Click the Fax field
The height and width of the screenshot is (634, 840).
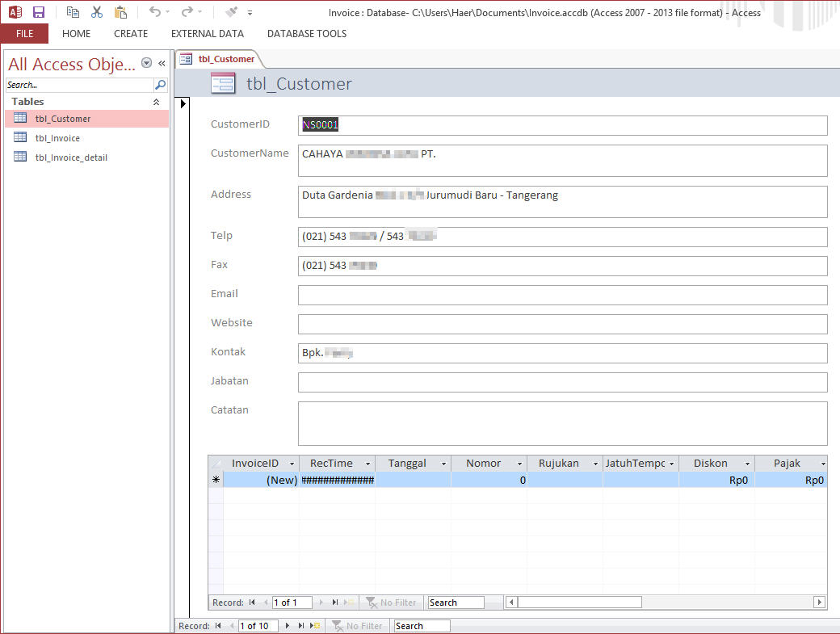pyautogui.click(x=562, y=267)
